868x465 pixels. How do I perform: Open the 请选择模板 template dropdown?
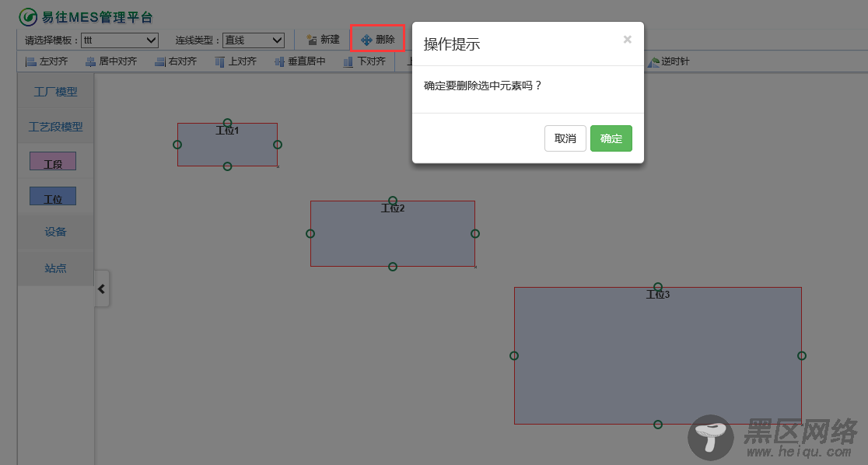pos(120,40)
